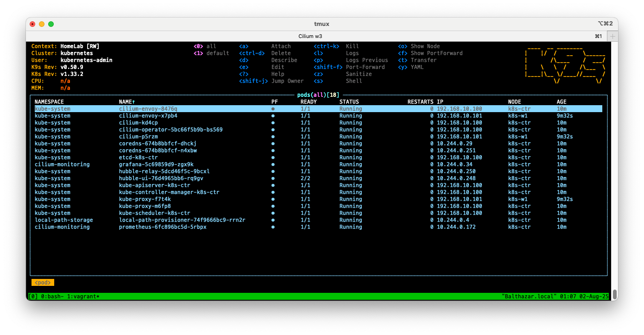Screen dimensions: 644x335
Task: Select the kube-controller-manager-k8s-ctr pod
Action: [x=169, y=192]
